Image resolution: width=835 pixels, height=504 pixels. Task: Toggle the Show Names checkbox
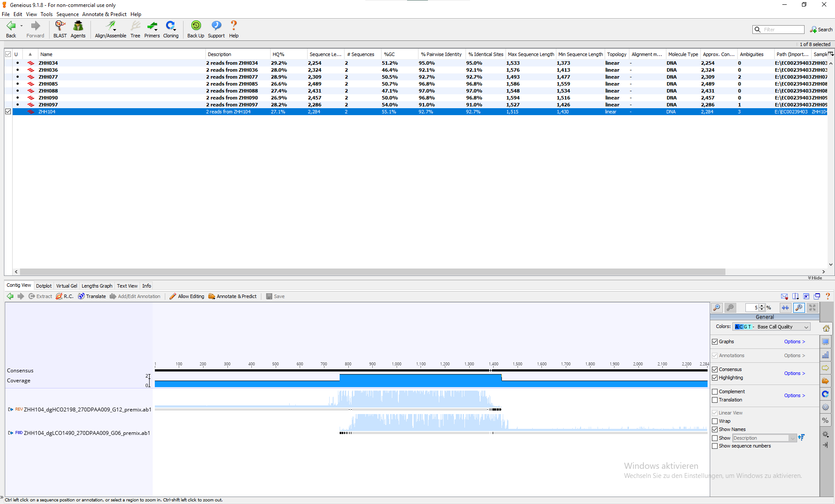(x=715, y=429)
